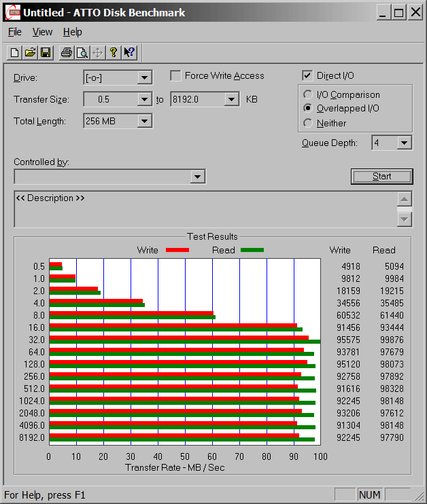The height and width of the screenshot is (504, 427).
Task: Print results with the printer icon
Action: pyautogui.click(x=67, y=52)
